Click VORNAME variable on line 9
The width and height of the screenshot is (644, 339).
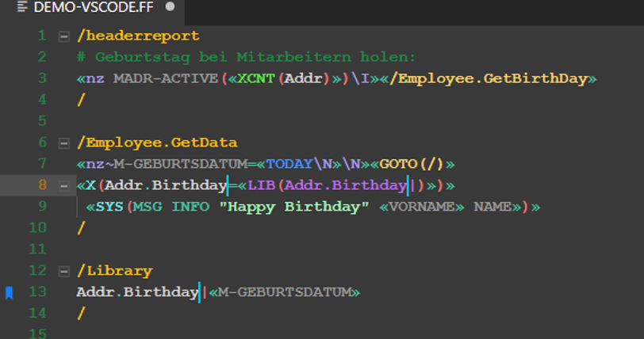[422, 207]
